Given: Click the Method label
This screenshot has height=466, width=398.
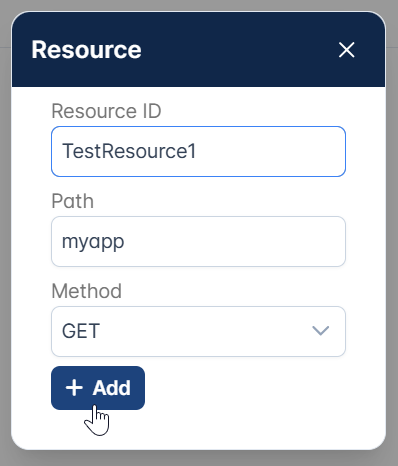Looking at the screenshot, I should click(87, 291).
